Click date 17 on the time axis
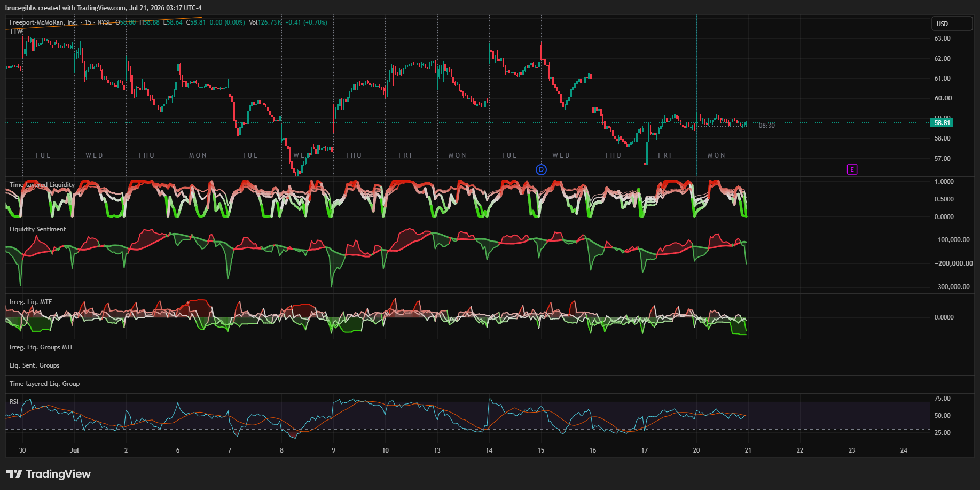This screenshot has width=980, height=490. (644, 450)
